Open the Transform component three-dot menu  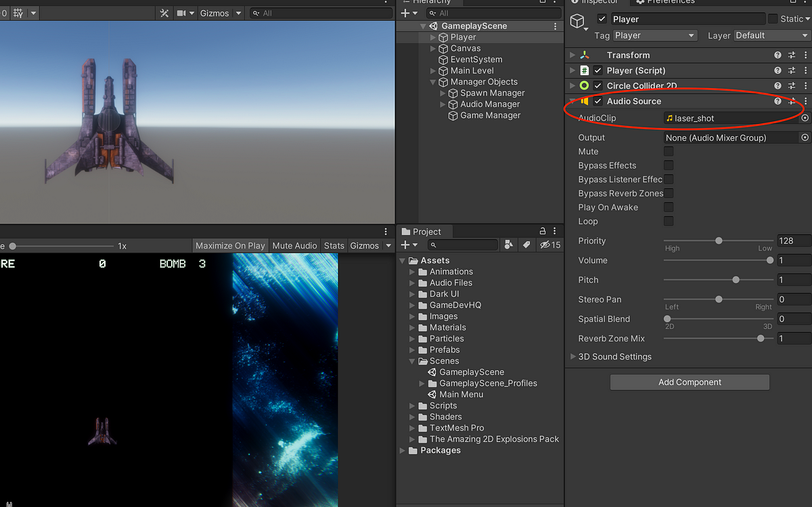[x=805, y=55]
